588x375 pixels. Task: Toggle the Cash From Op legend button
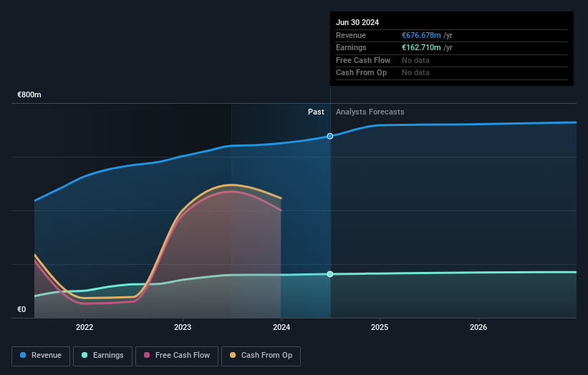pyautogui.click(x=261, y=356)
